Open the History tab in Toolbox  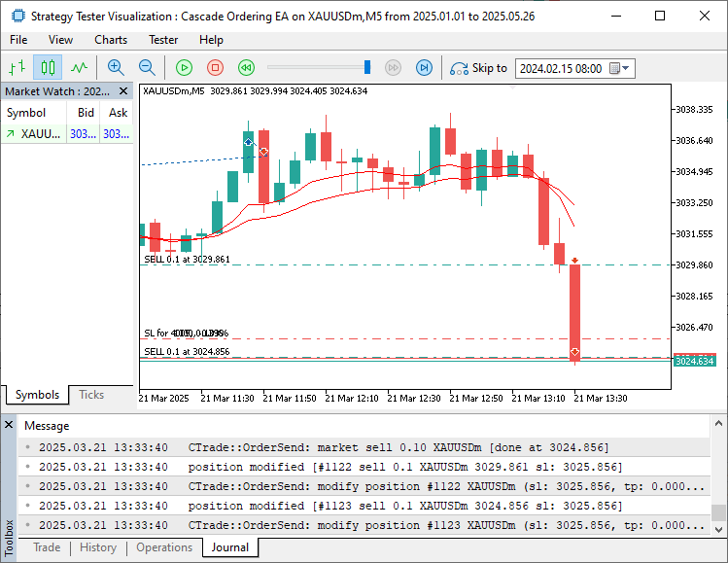click(98, 547)
